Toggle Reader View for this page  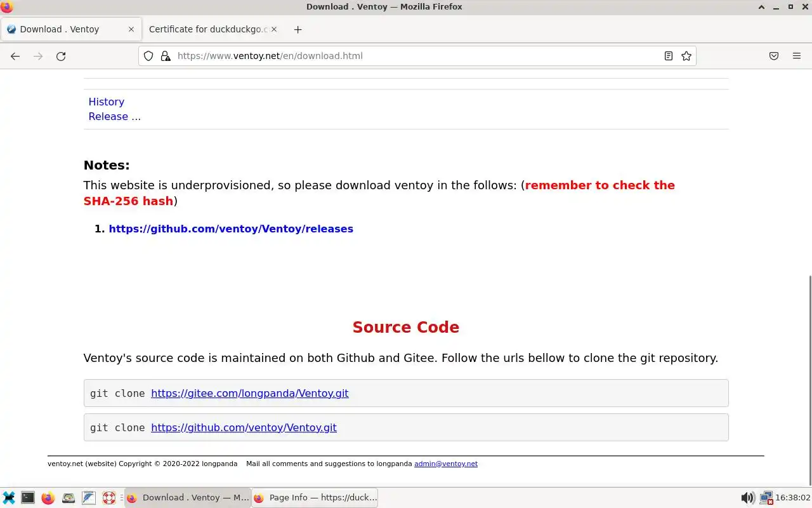point(668,56)
